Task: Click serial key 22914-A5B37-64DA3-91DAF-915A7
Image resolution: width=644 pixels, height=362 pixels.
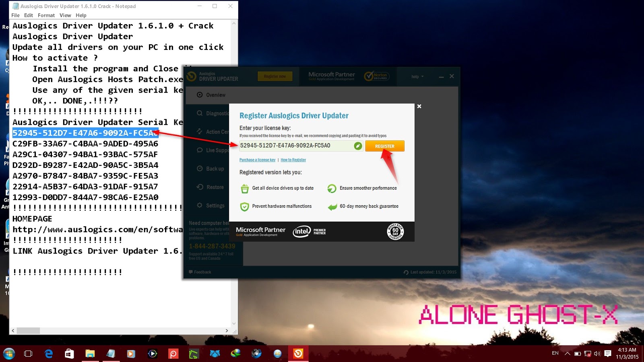Action: (85, 187)
